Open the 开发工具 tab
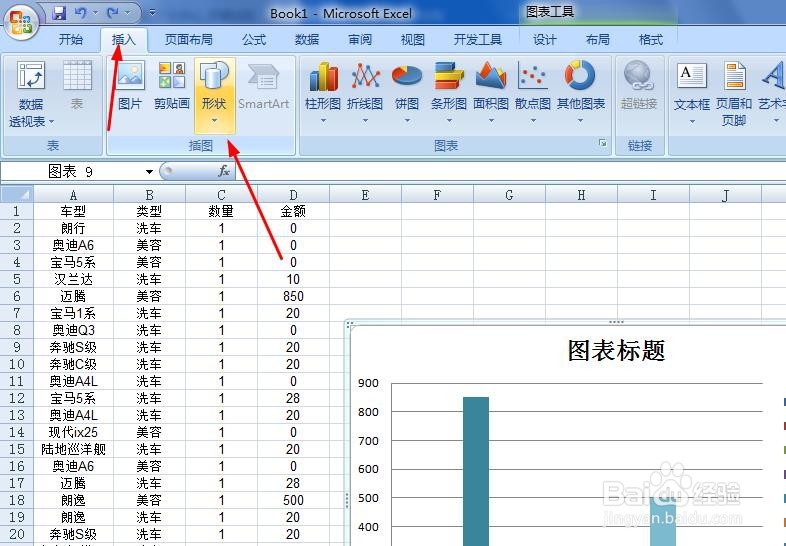Viewport: 786px width, 546px height. click(x=477, y=40)
